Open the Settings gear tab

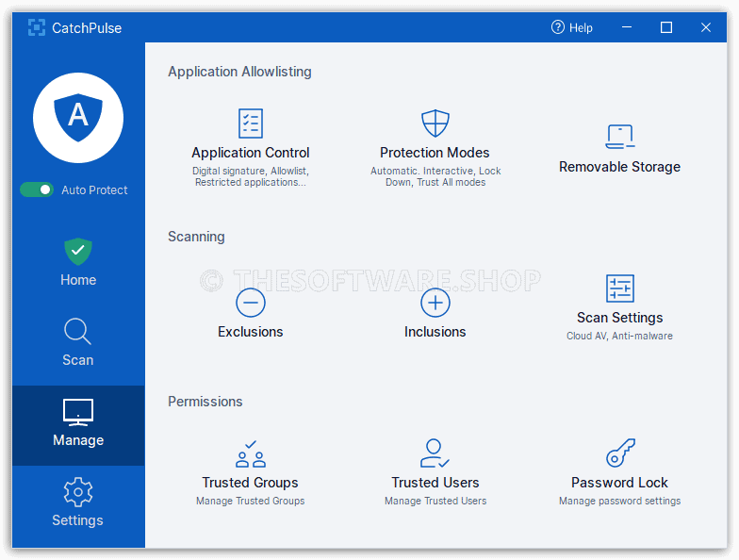tap(78, 503)
